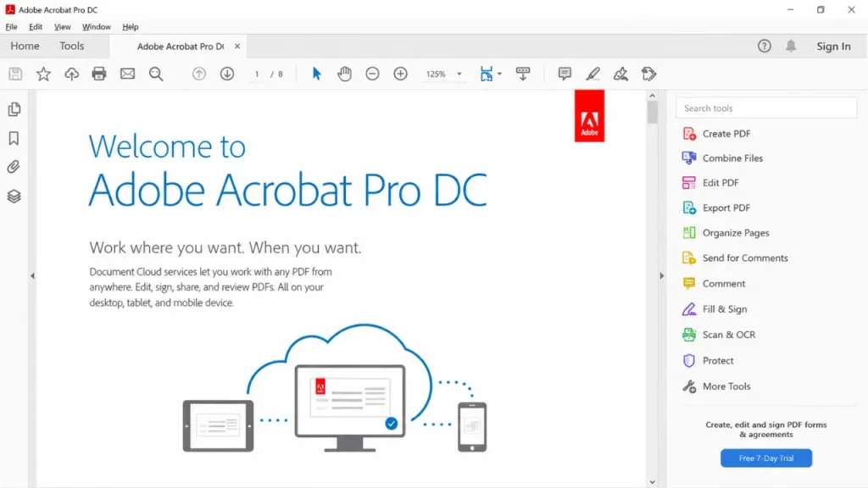Go to next page with down arrow
The width and height of the screenshot is (868, 488).
(x=227, y=74)
